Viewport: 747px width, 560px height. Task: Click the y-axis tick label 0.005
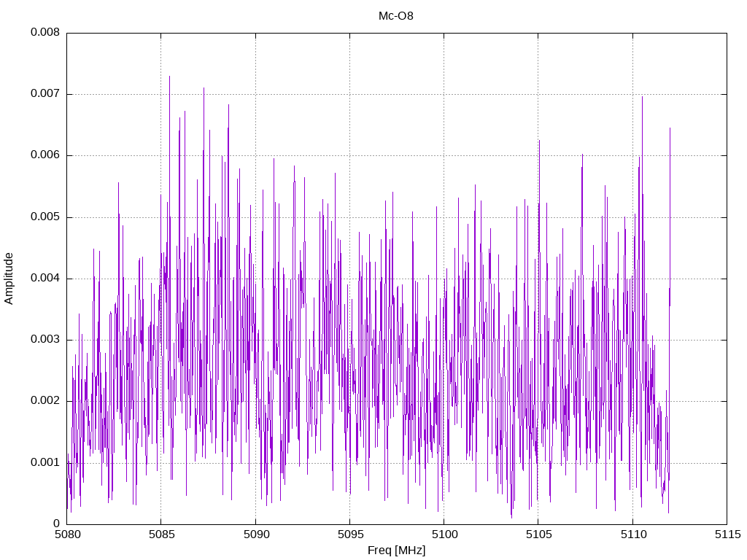[x=45, y=217]
